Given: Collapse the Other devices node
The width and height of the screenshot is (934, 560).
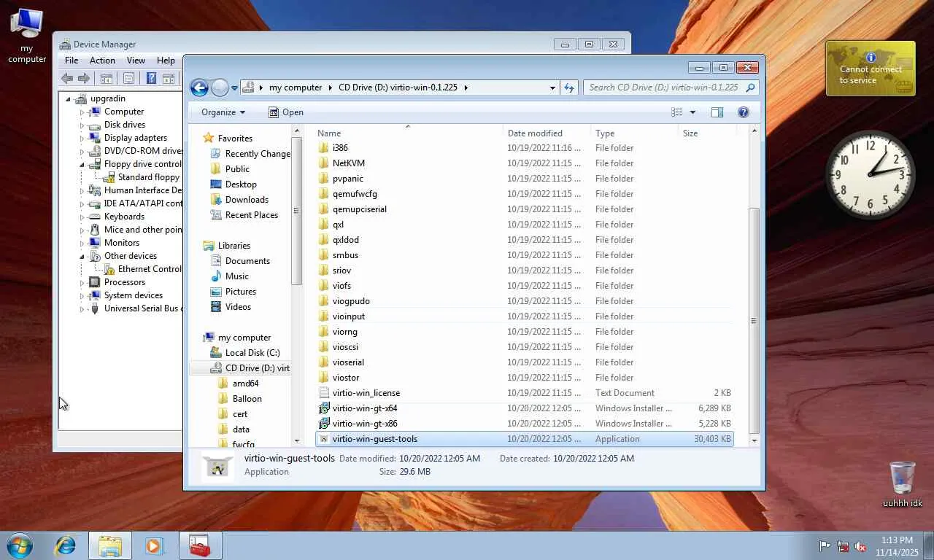Looking at the screenshot, I should (82, 256).
